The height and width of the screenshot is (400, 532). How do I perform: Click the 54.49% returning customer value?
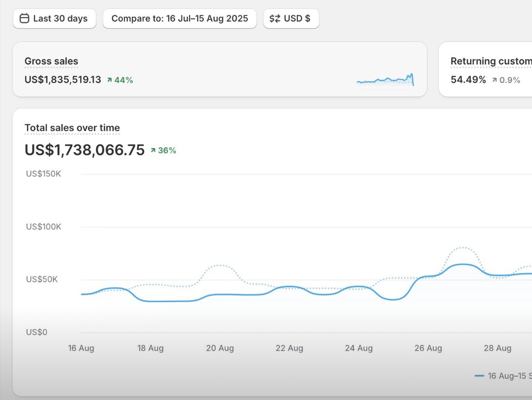click(468, 79)
